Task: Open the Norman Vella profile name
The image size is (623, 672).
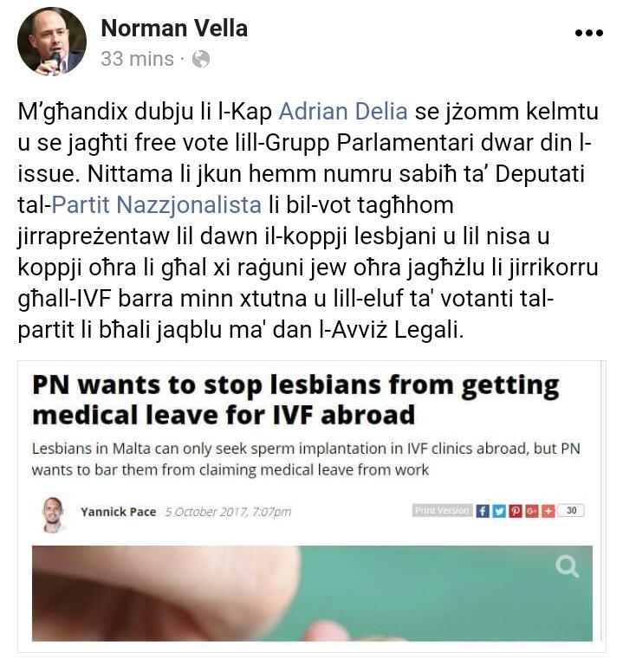Action: (174, 29)
